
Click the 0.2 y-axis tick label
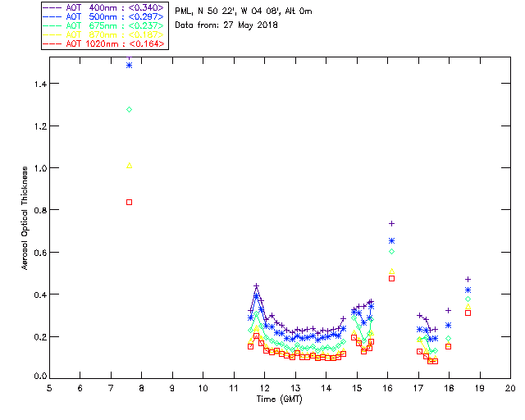click(40, 337)
